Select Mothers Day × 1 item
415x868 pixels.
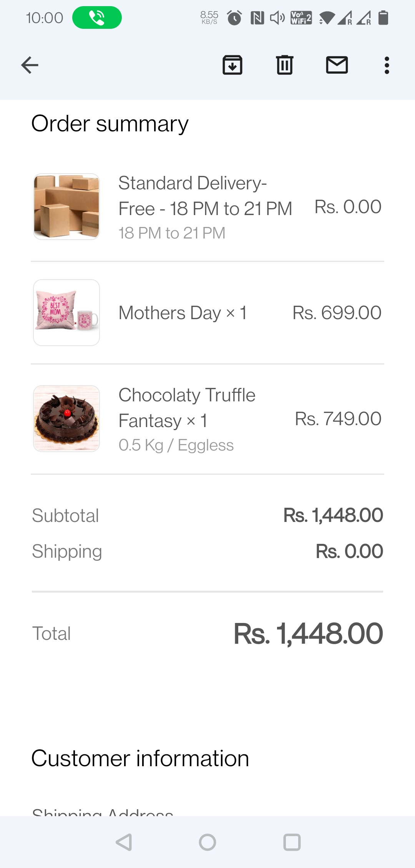[x=183, y=313]
